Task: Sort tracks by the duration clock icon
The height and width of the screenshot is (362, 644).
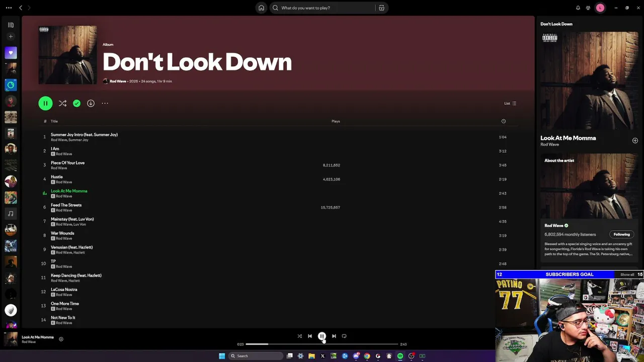Action: (503, 121)
